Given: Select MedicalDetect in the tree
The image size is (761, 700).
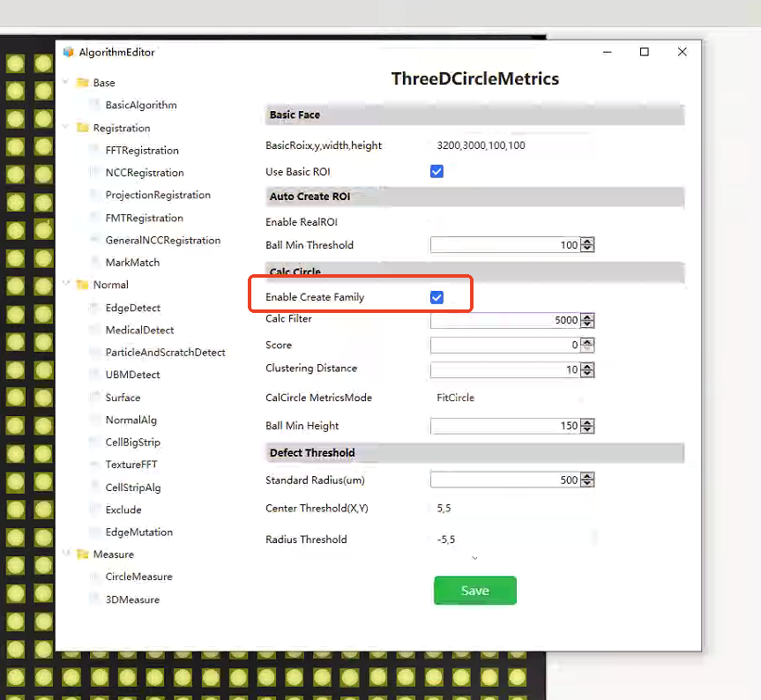Looking at the screenshot, I should (x=140, y=331).
